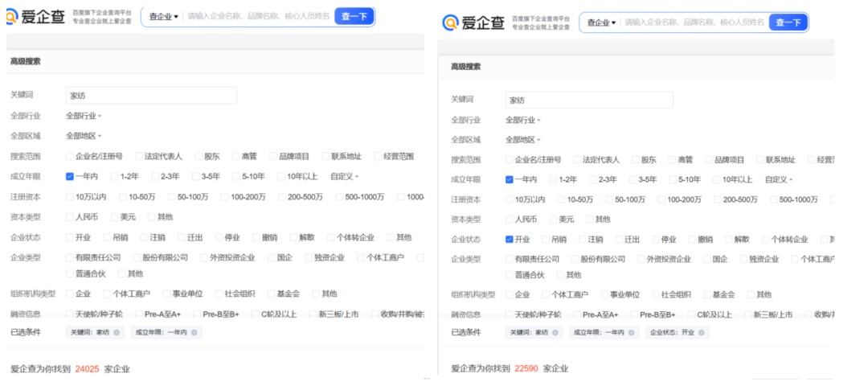Select 国企 checkbox in right screenshot
Screen dimensions: 868x386
pos(707,259)
